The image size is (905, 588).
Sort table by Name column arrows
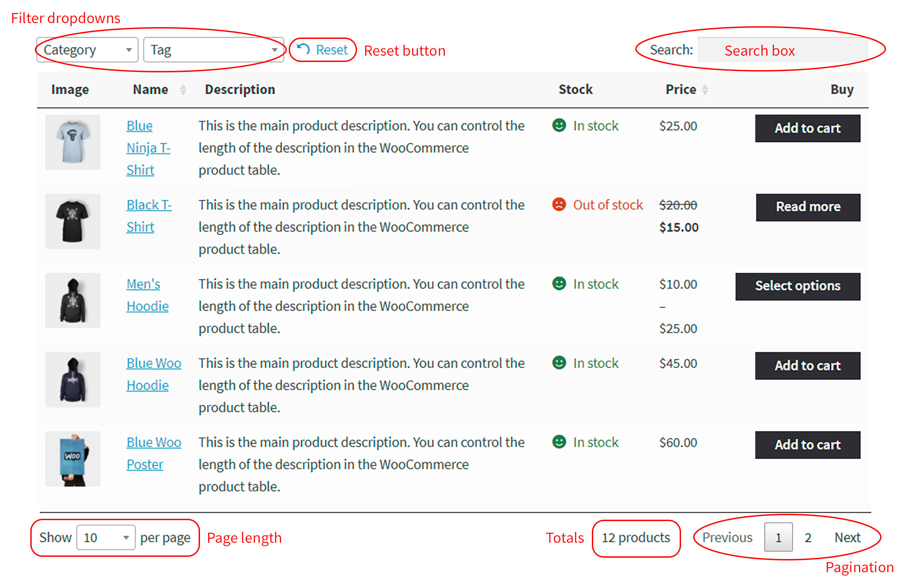click(x=183, y=90)
